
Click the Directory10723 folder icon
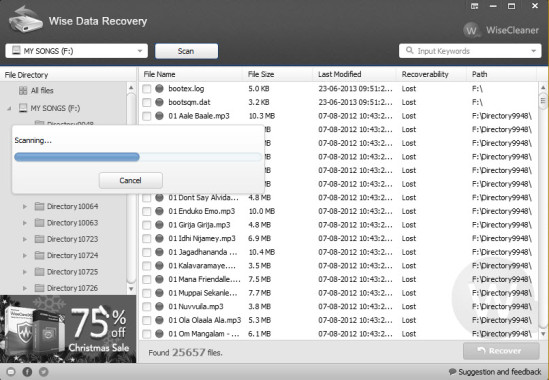(x=40, y=239)
